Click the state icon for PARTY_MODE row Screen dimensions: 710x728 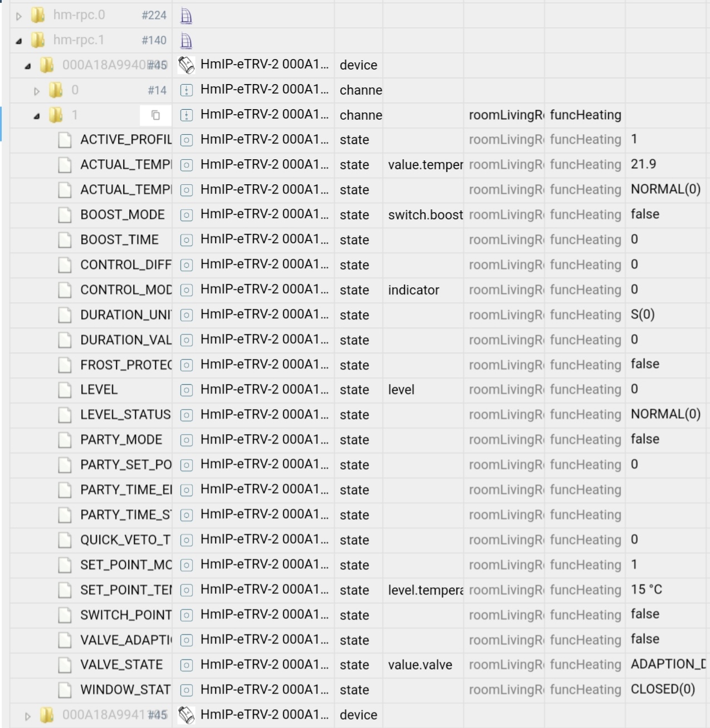pos(187,440)
